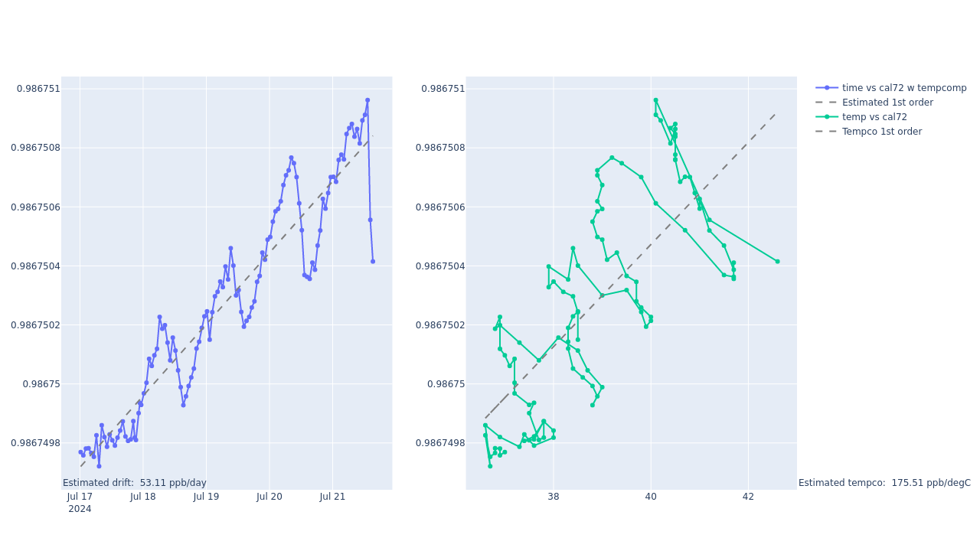980x551 pixels.
Task: Toggle the 'time vs cal72 w tempcomp' legend entry
Action: click(x=903, y=88)
